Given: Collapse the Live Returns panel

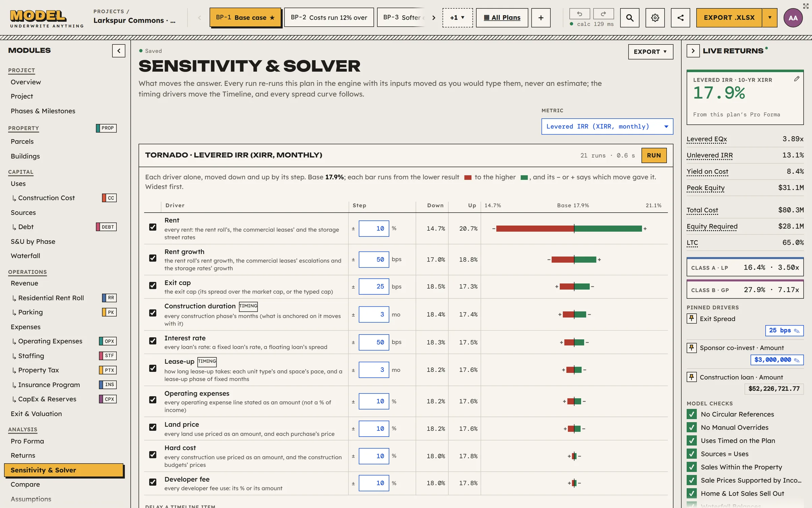Looking at the screenshot, I should tap(693, 51).
